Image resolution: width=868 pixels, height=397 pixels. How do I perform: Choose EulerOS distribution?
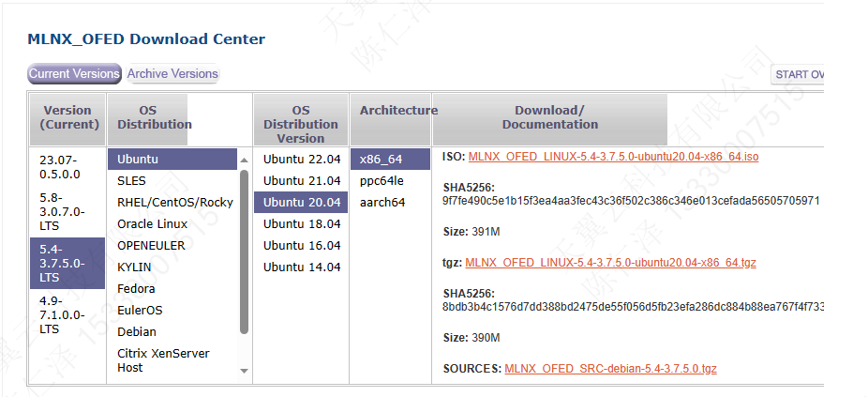[172, 311]
